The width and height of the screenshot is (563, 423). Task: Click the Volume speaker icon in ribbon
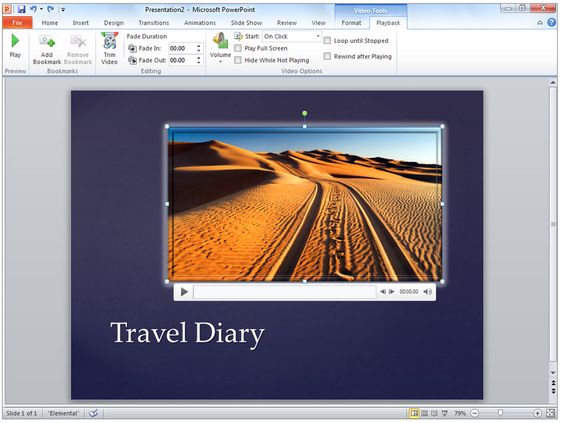point(220,40)
